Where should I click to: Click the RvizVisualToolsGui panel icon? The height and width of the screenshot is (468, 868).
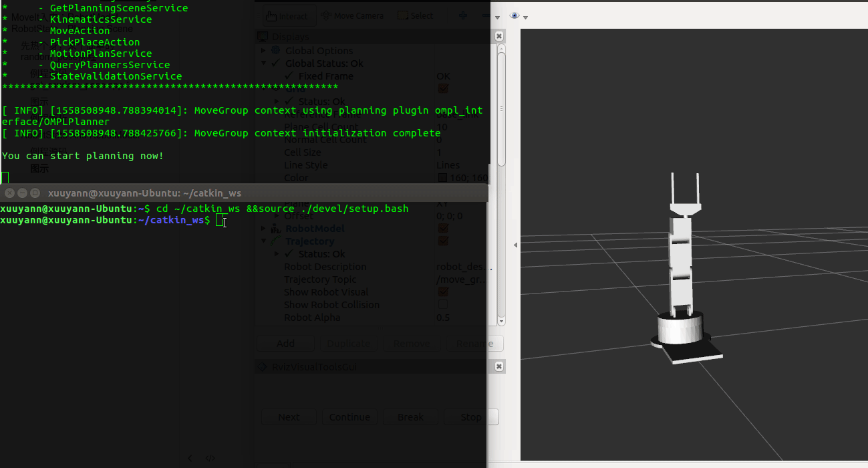click(x=262, y=366)
